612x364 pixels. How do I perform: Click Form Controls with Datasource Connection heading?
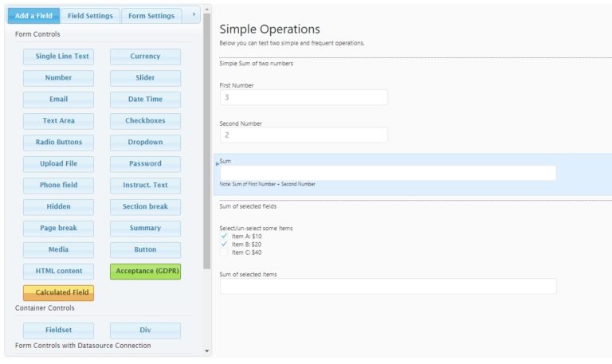coord(83,346)
